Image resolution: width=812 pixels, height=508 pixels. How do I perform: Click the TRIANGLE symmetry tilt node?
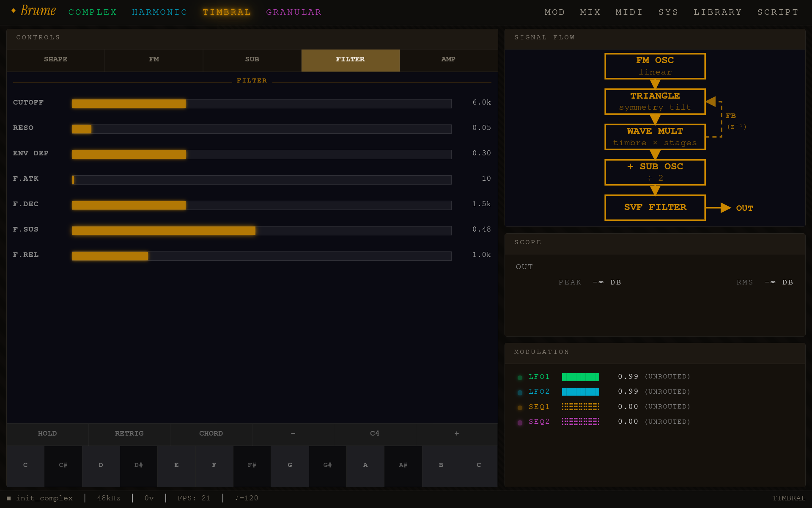(x=655, y=101)
